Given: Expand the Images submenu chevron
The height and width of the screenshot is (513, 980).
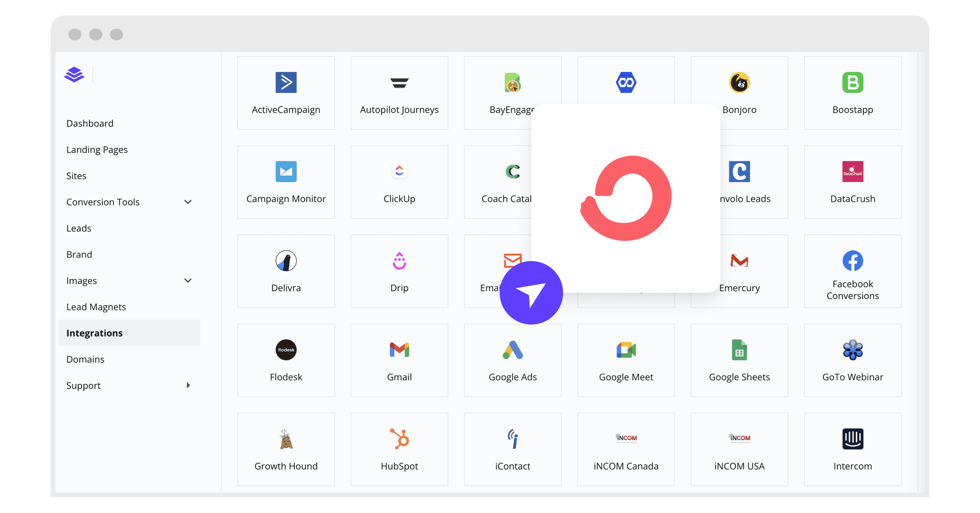Looking at the screenshot, I should coord(188,280).
